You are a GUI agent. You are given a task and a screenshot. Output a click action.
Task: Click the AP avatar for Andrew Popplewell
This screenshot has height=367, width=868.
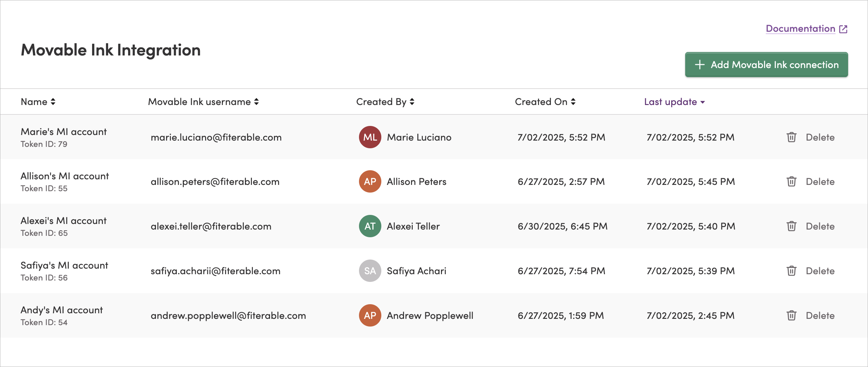pyautogui.click(x=370, y=315)
